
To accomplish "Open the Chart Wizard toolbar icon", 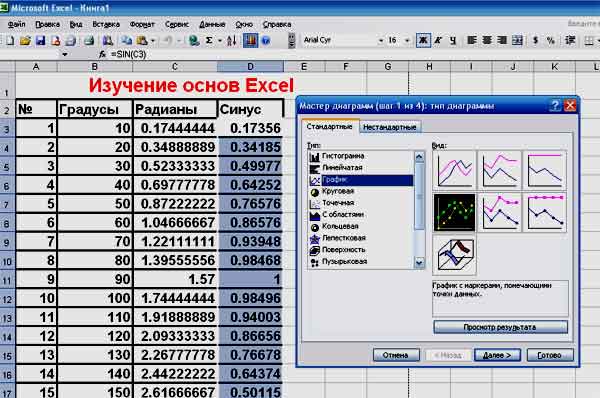I will click(x=250, y=40).
